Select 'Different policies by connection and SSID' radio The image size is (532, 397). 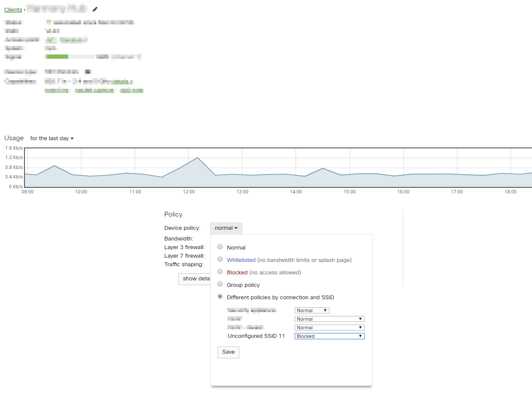pos(220,297)
